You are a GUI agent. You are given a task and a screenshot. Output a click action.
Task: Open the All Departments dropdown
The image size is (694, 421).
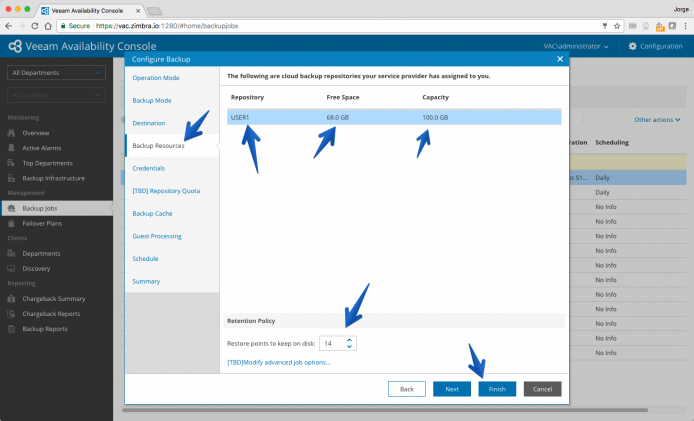(56, 73)
